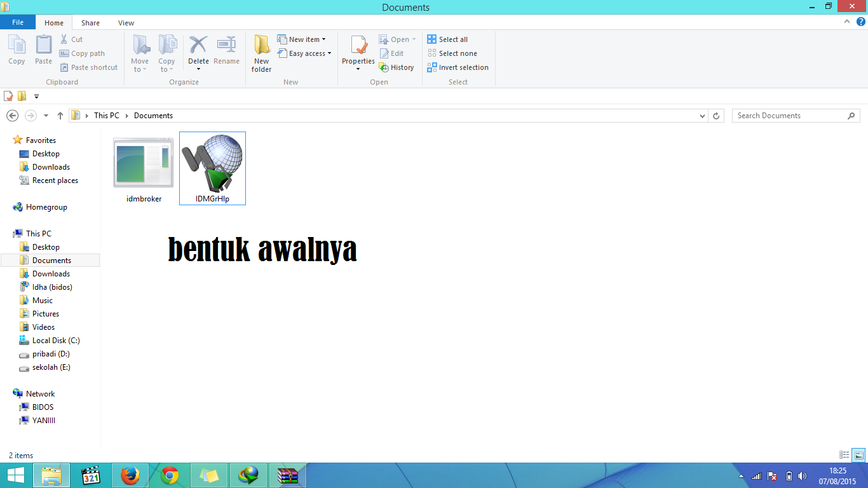The width and height of the screenshot is (868, 488).
Task: Select the YANIIII network computer
Action: coord(44,421)
